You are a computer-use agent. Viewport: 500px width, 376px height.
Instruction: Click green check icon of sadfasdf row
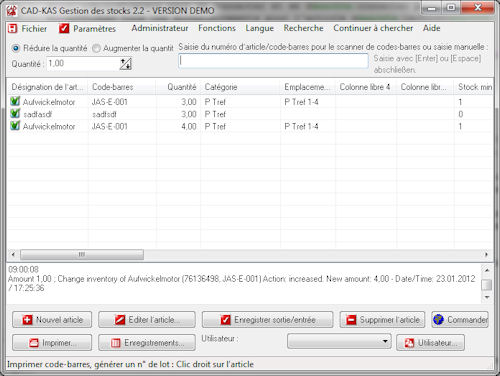[x=15, y=114]
